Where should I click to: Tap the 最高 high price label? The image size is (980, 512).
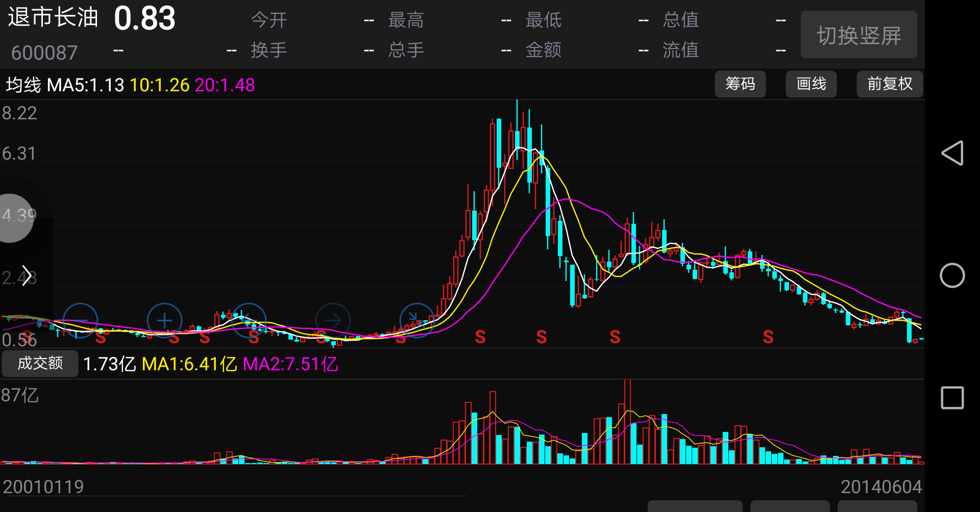click(x=406, y=20)
